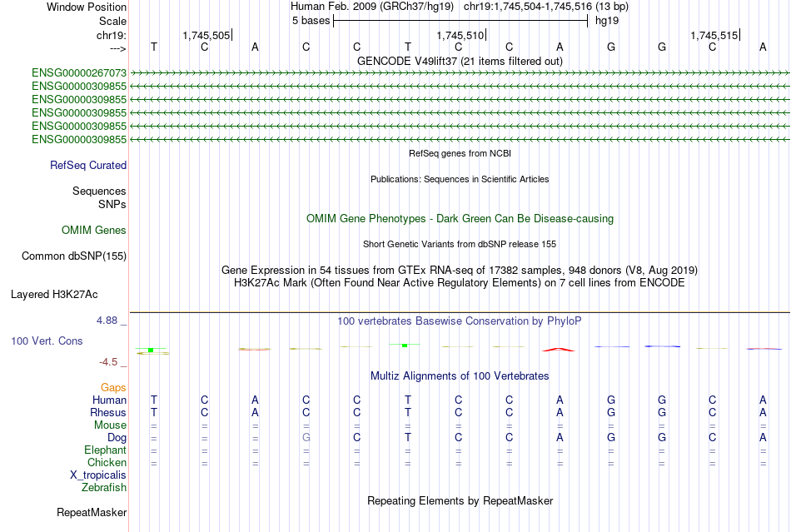Select the ENSG00000267073 rightward-arrow transcript line
This screenshot has width=791, height=532.
click(460, 73)
